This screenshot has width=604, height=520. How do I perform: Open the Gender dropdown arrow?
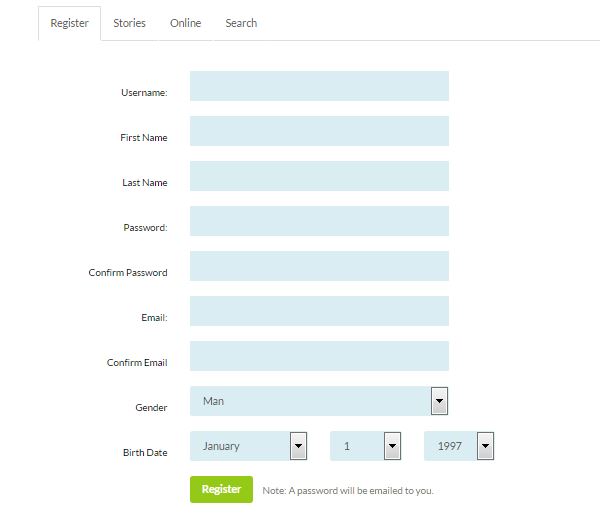[440, 401]
